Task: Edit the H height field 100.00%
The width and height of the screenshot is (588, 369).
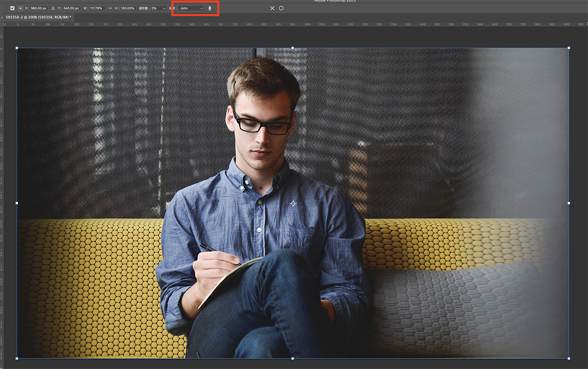Action: (128, 8)
